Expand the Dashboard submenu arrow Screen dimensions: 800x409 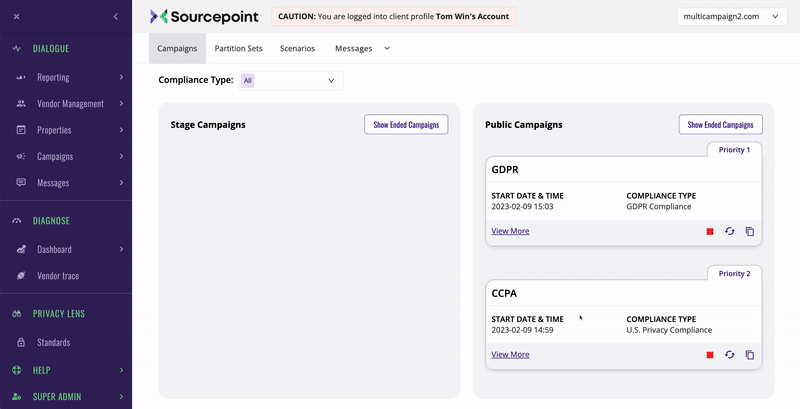click(x=121, y=249)
